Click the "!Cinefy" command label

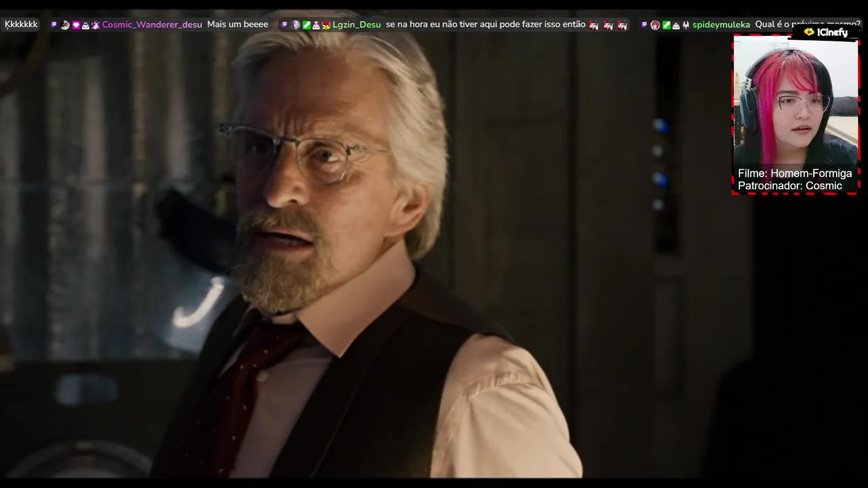(832, 32)
